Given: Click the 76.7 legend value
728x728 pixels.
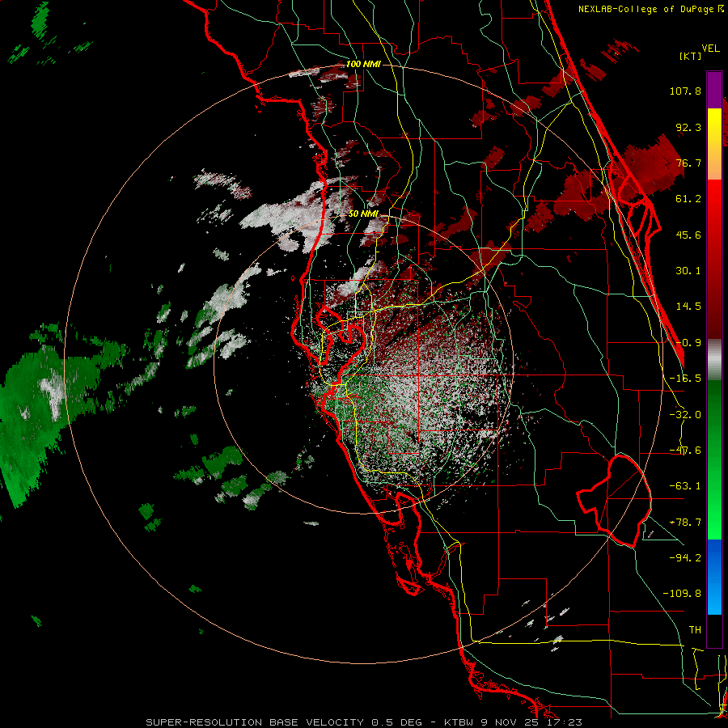Looking at the screenshot, I should [x=688, y=163].
